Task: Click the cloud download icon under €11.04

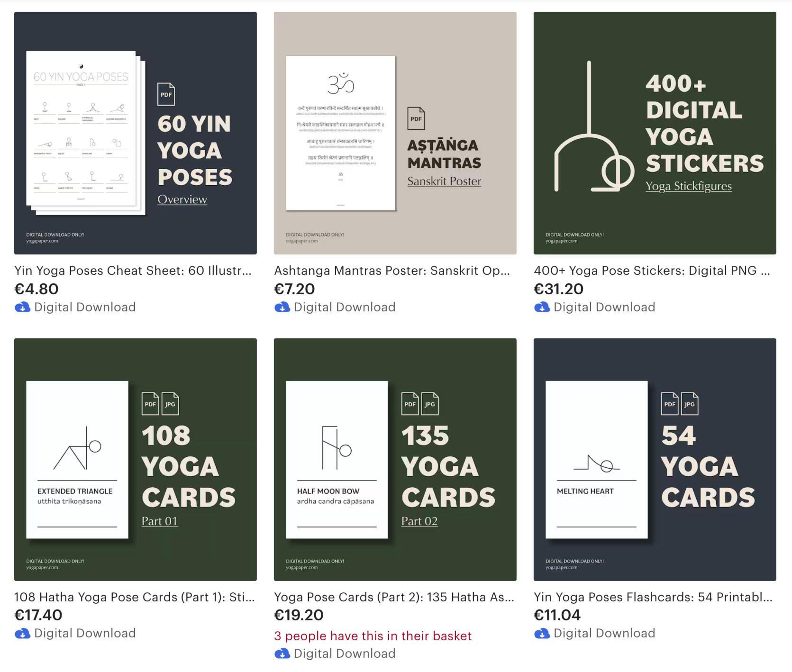Action: pos(542,634)
